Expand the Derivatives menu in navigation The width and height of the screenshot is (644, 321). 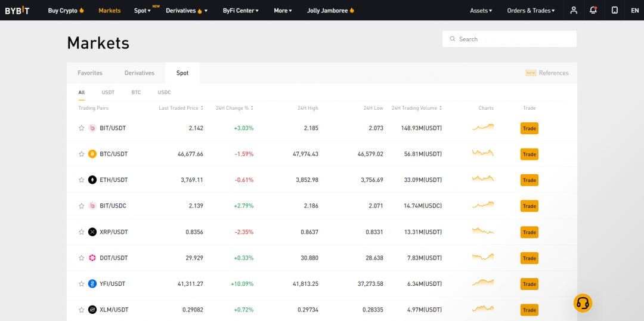click(186, 10)
